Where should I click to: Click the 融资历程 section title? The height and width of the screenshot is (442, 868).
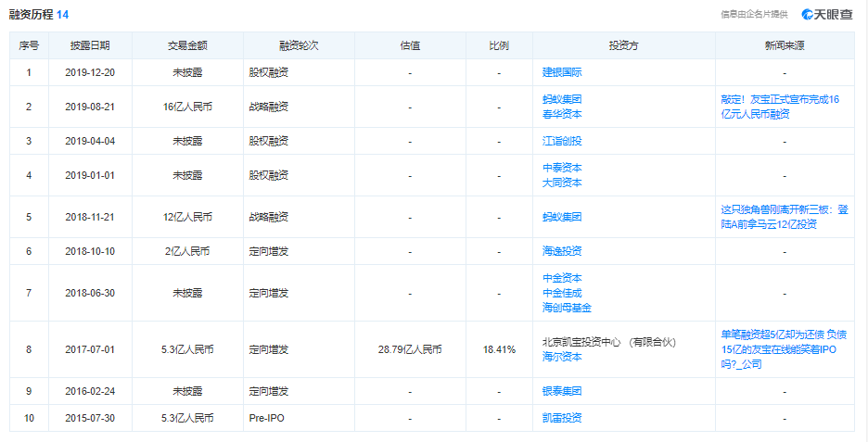point(31,15)
